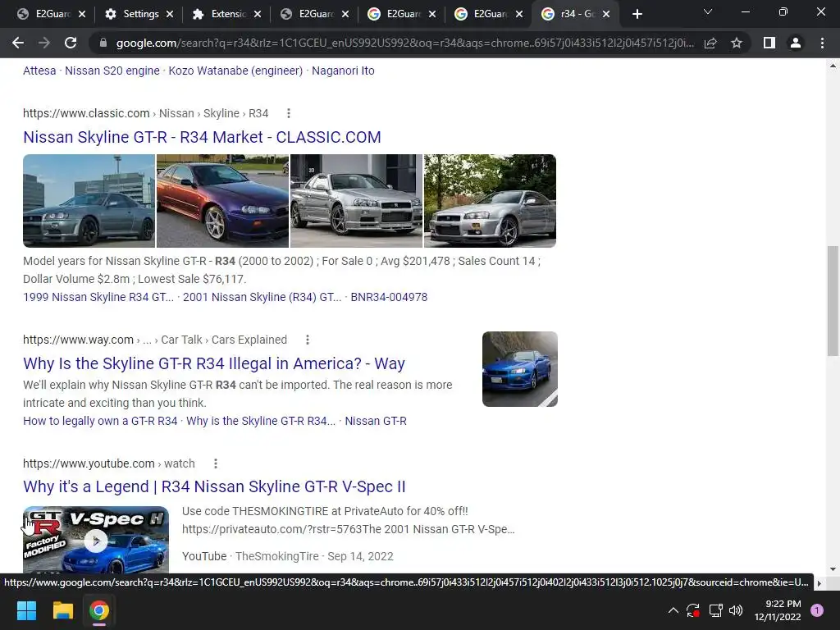
Task: Click the sync tray icon with red dot
Action: click(692, 610)
